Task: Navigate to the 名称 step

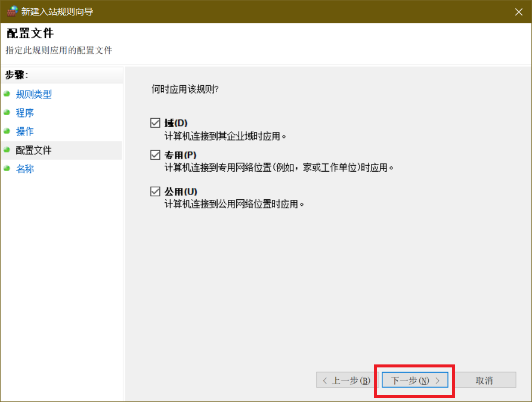Action: pos(25,169)
